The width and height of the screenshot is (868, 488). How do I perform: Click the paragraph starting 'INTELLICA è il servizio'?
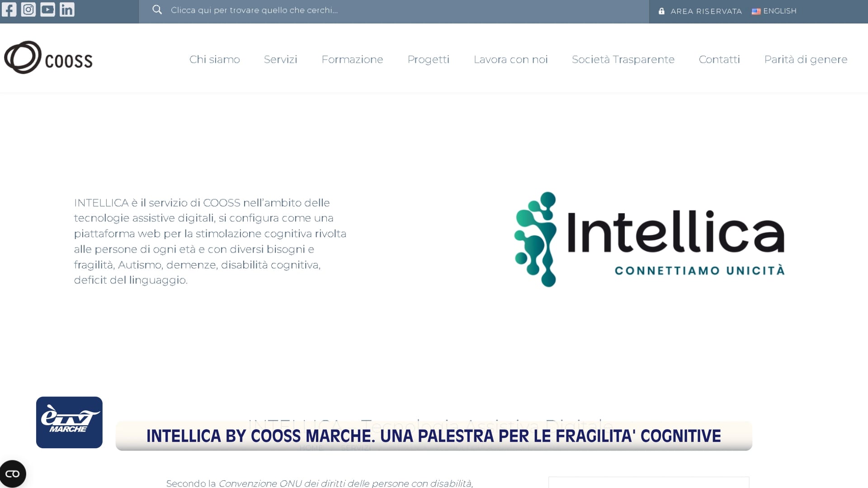[x=210, y=241]
